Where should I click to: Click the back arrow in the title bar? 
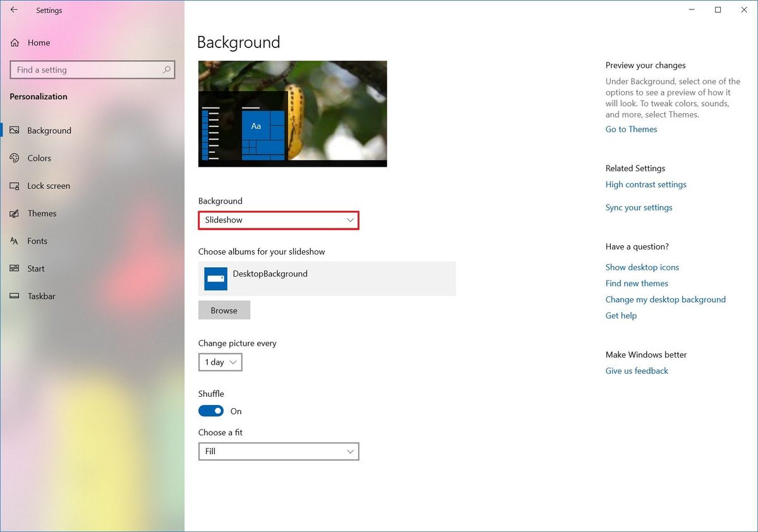pyautogui.click(x=13, y=10)
